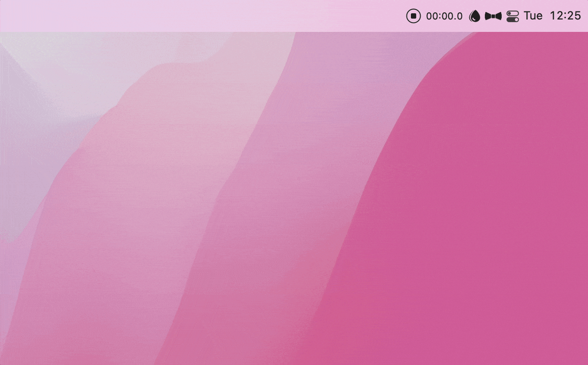Click the Tue 12:25 clock
The image size is (588, 365).
(552, 16)
